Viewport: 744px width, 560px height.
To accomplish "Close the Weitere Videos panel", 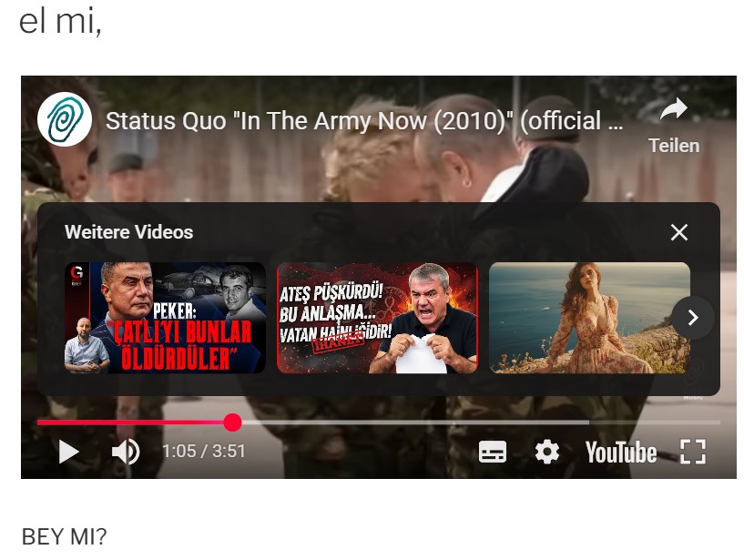I will 679,232.
